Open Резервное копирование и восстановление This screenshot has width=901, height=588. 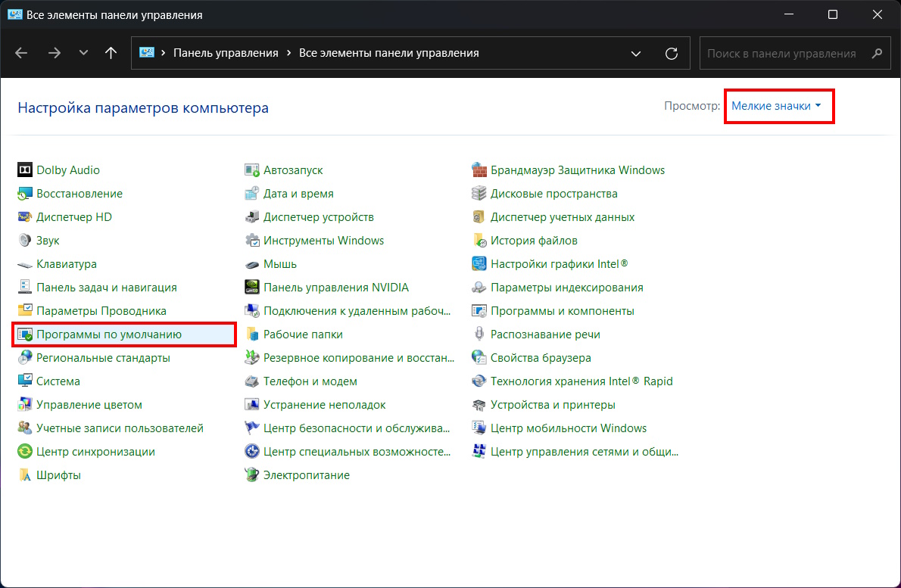pos(359,358)
